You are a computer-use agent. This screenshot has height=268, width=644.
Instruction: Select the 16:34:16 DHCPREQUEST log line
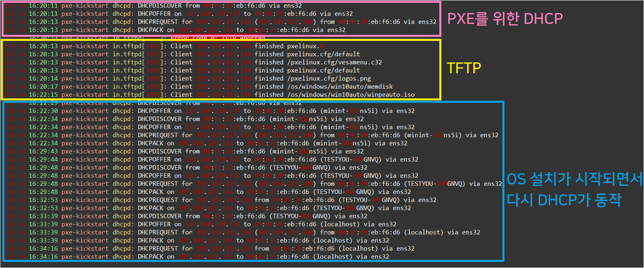click(209, 249)
